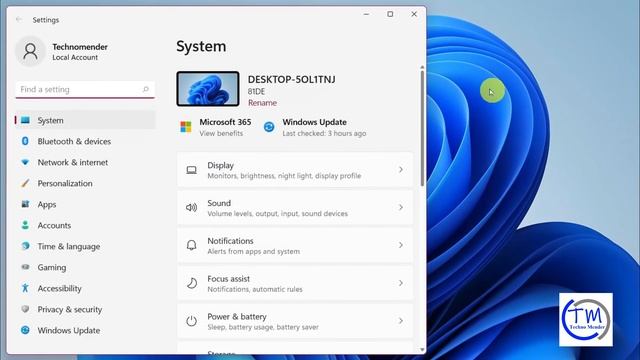Minimize the Settings window
640x360 pixels.
point(367,14)
